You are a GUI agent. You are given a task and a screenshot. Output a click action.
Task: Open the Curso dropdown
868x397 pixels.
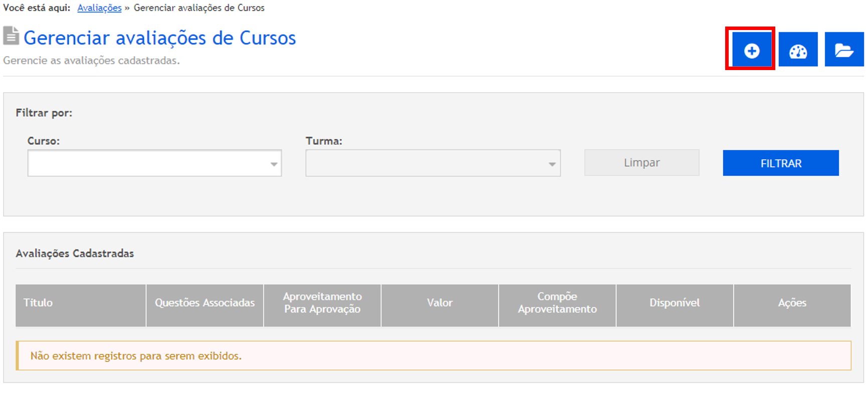tap(154, 163)
